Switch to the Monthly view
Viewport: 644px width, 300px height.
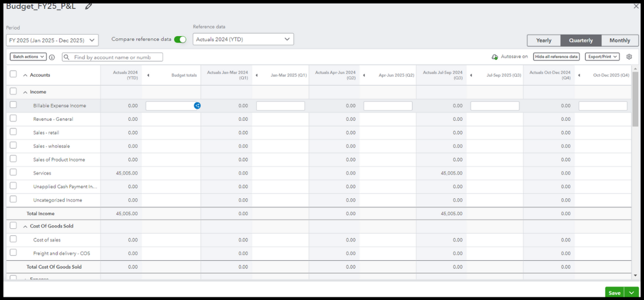click(x=619, y=40)
